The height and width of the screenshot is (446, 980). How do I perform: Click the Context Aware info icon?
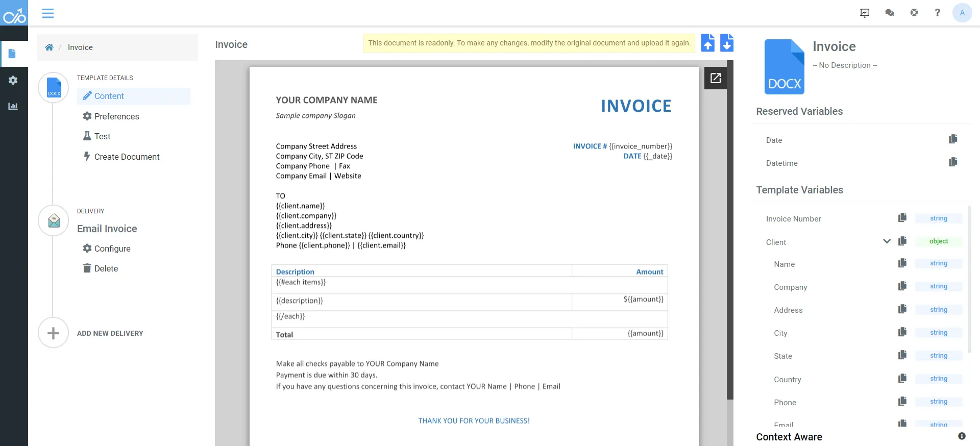[962, 436]
